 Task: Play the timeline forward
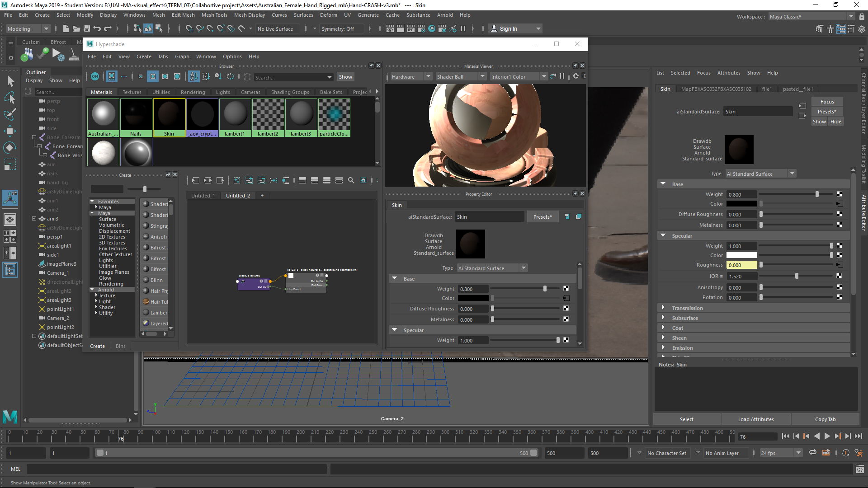coord(827,436)
